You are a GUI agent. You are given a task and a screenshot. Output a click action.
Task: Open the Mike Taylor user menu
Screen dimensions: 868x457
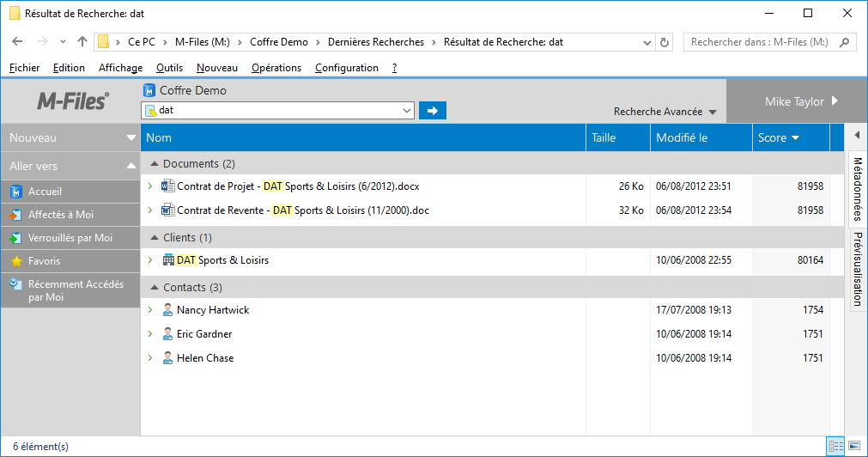800,101
